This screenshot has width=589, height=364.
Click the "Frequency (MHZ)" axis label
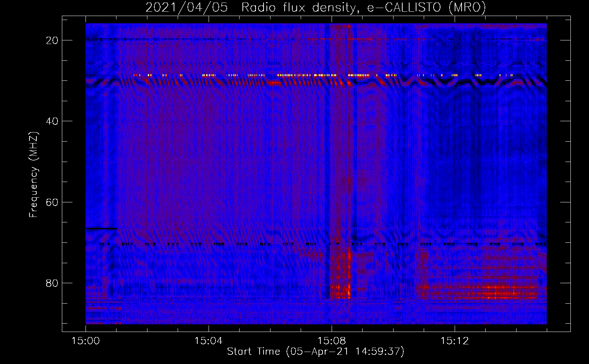[33, 175]
